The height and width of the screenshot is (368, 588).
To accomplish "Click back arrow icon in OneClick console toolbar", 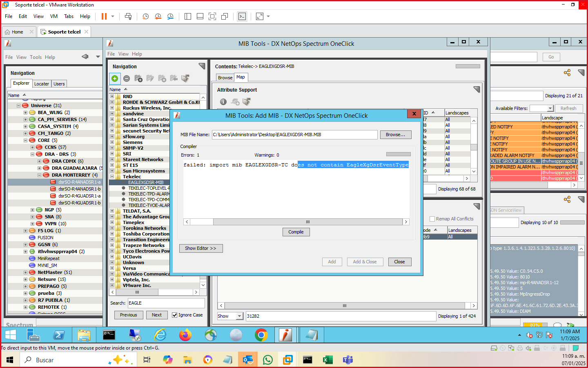I will (85, 56).
